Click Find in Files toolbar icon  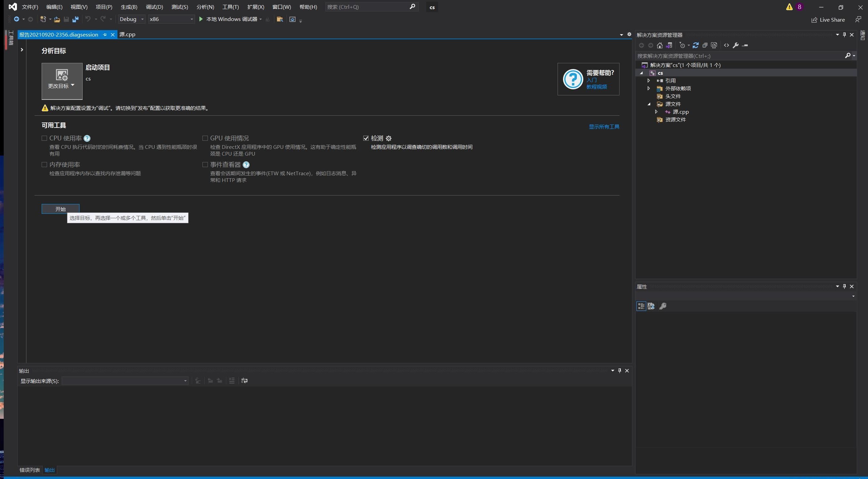280,19
